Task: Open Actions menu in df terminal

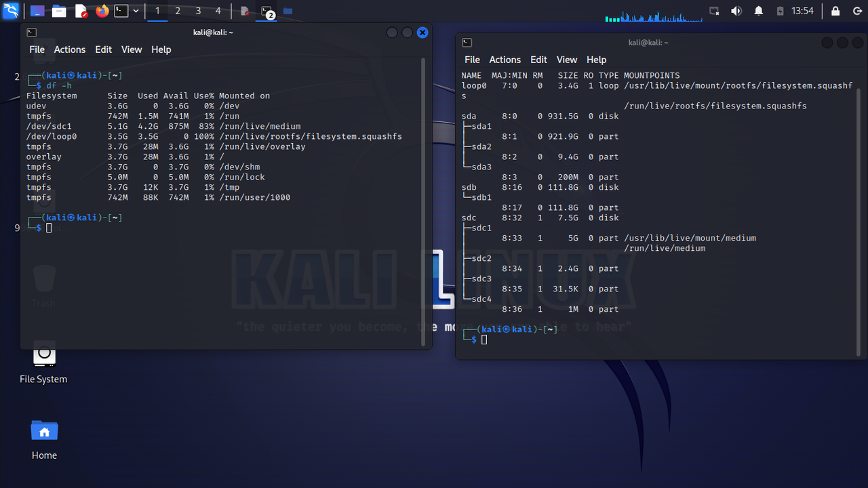Action: pos(70,49)
